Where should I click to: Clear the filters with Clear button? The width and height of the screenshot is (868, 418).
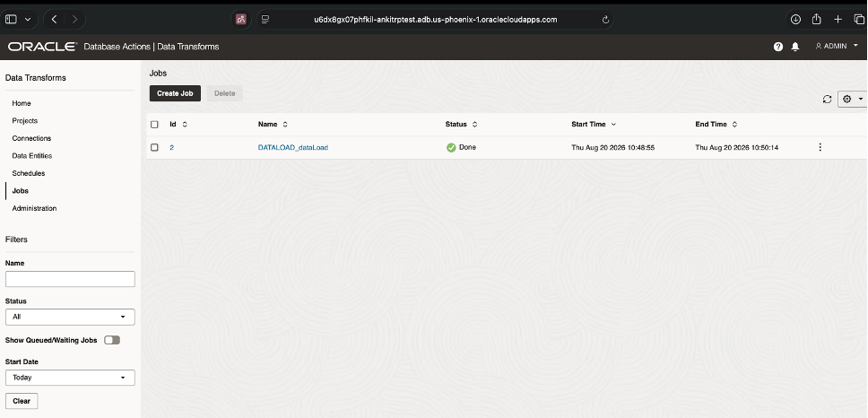point(22,401)
